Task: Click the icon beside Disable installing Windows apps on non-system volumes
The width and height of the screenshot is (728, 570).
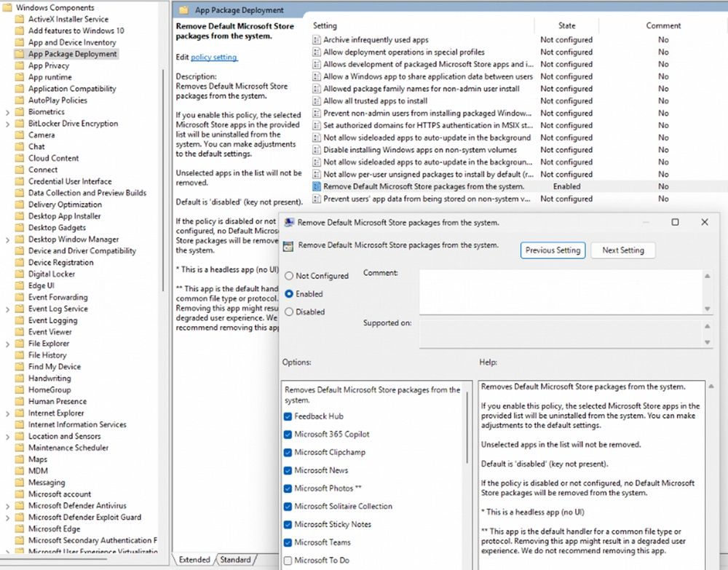Action: click(317, 150)
